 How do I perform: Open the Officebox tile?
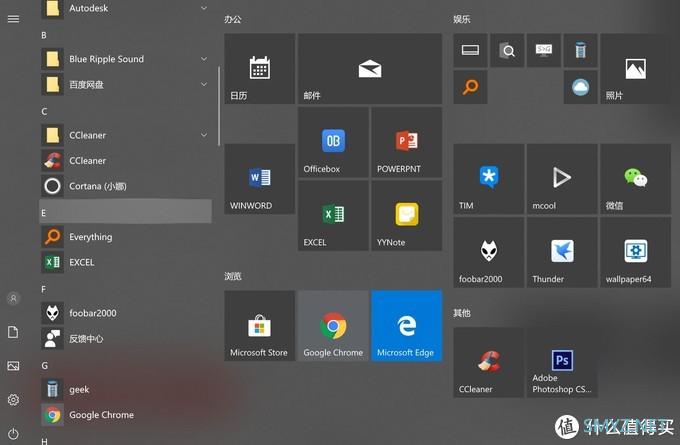333,142
